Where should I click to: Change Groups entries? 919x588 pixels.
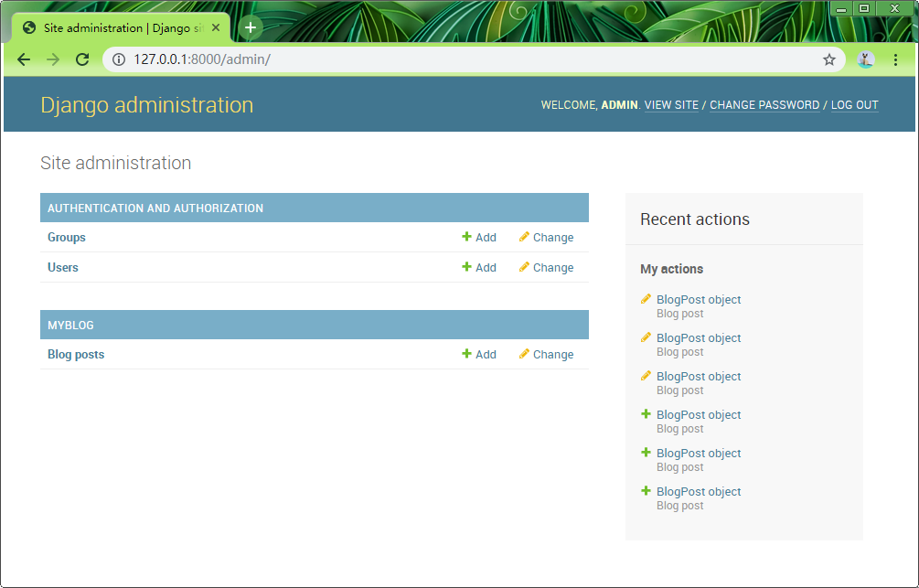[546, 238]
